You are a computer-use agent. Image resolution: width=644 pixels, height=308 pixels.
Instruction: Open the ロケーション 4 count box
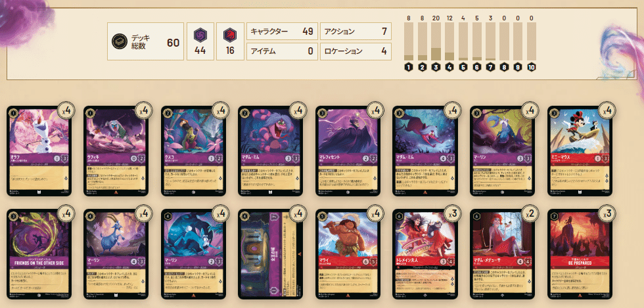356,51
